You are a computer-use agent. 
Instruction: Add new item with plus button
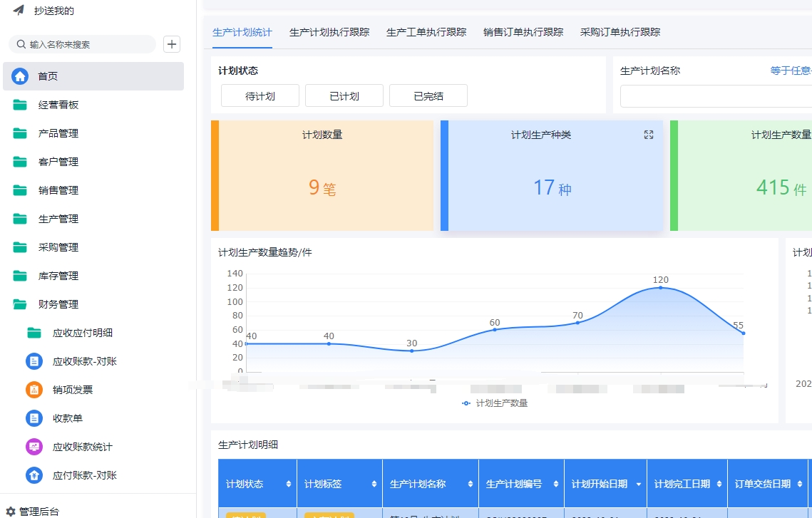tap(172, 44)
